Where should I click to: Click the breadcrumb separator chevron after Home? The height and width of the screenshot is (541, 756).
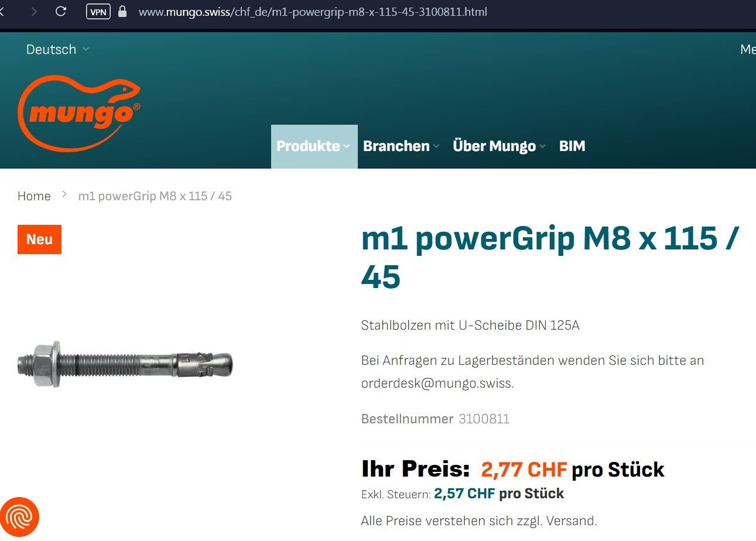pos(64,195)
